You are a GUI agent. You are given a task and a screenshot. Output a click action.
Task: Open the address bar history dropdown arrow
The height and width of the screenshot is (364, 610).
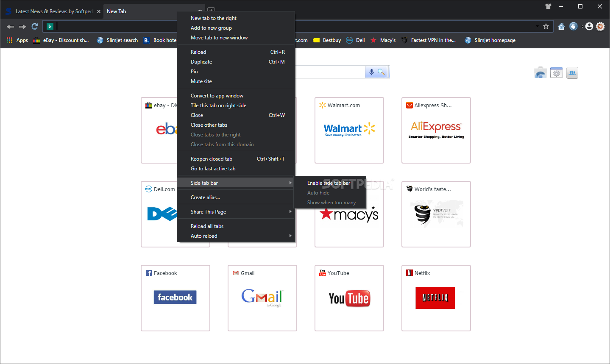tap(538, 26)
